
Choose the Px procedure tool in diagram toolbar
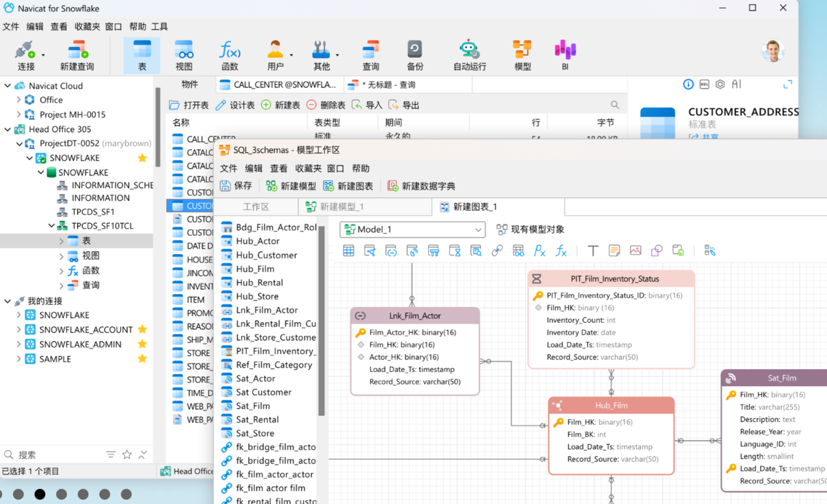pos(540,251)
